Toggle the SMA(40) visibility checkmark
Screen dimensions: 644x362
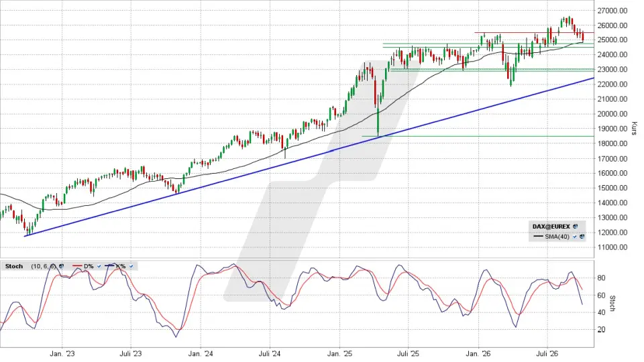[x=575, y=237]
